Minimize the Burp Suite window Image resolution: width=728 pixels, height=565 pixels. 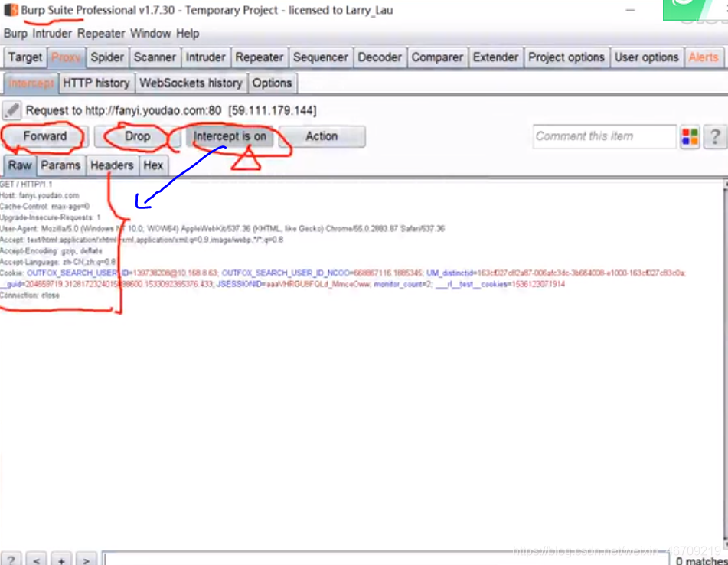pos(630,10)
